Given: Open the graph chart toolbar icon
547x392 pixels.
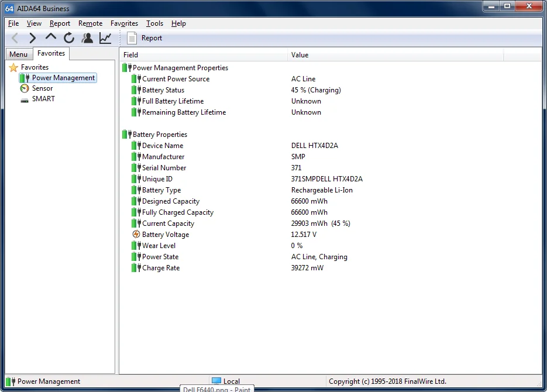Looking at the screenshot, I should pos(105,37).
